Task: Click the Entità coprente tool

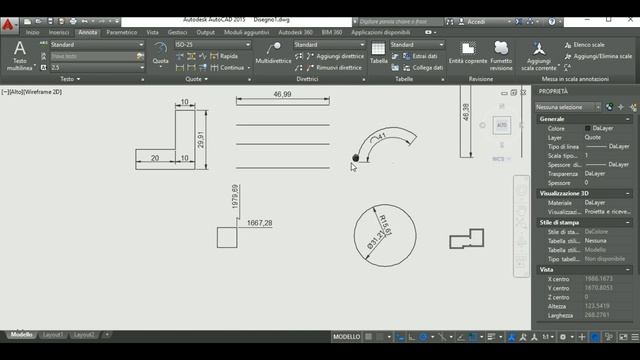Action: [x=468, y=53]
